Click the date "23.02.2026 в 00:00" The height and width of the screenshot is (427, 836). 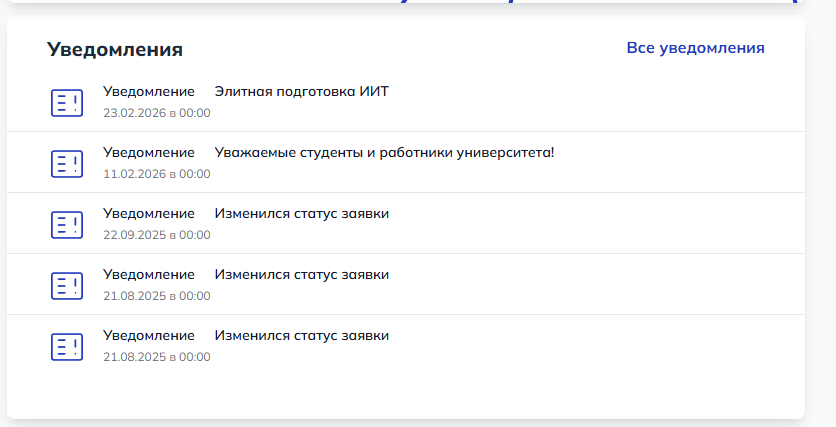(x=157, y=113)
